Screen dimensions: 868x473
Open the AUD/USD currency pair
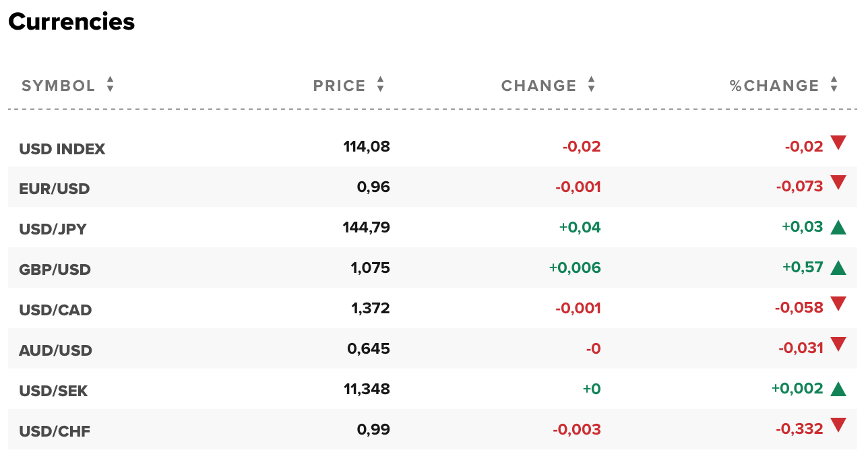coord(55,350)
